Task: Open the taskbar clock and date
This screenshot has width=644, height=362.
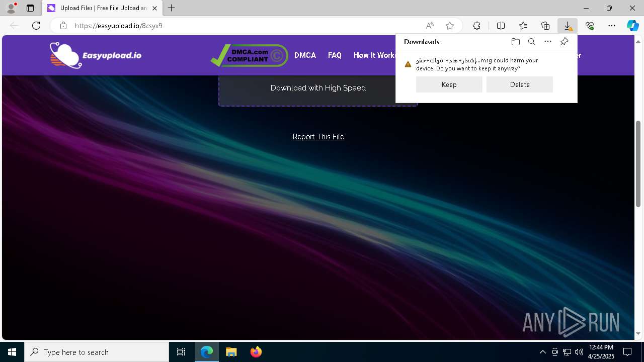Action: pos(601,352)
